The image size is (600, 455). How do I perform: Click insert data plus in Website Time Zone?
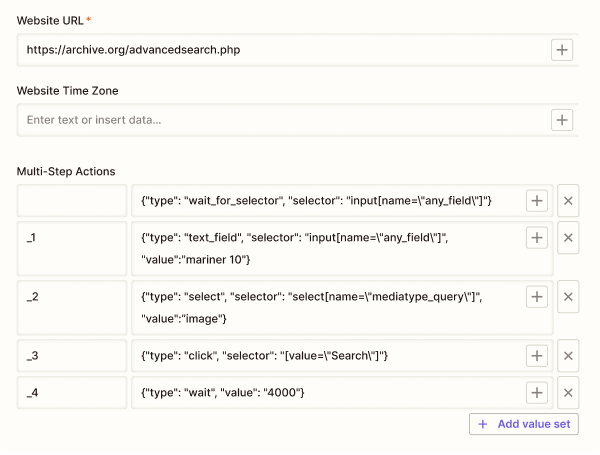[563, 120]
